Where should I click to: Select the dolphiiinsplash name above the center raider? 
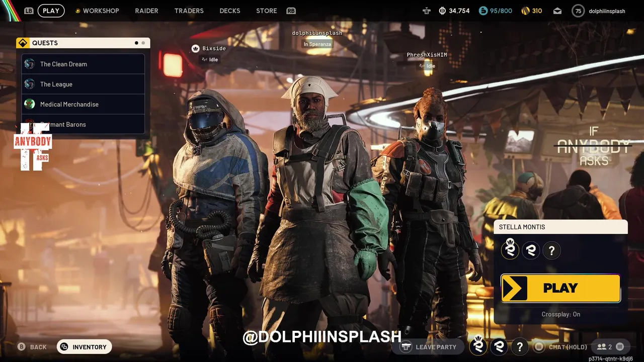coord(317,33)
